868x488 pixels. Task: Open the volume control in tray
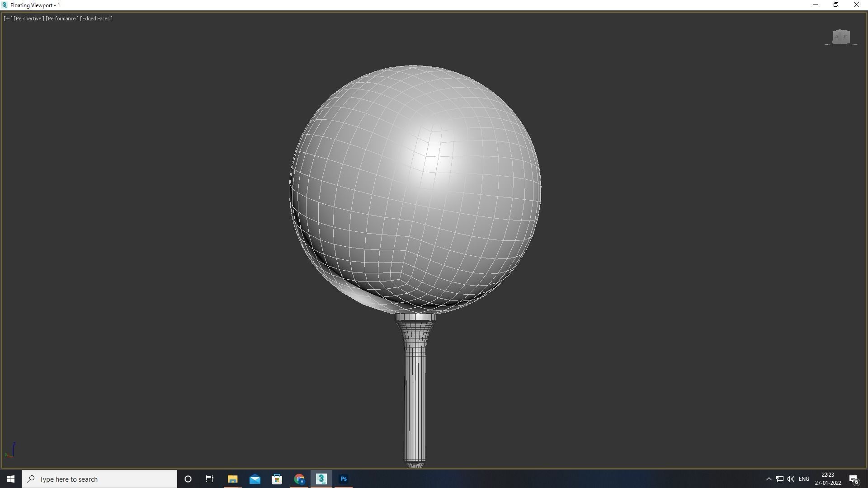[790, 479]
